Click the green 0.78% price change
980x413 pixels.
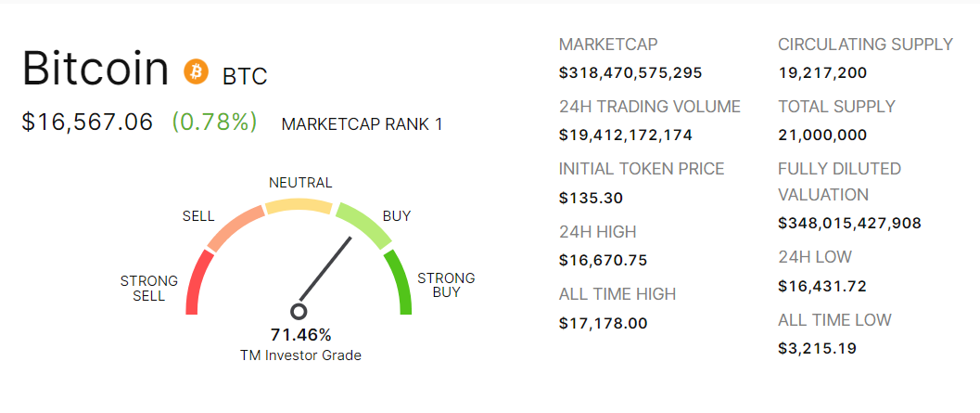(x=214, y=122)
